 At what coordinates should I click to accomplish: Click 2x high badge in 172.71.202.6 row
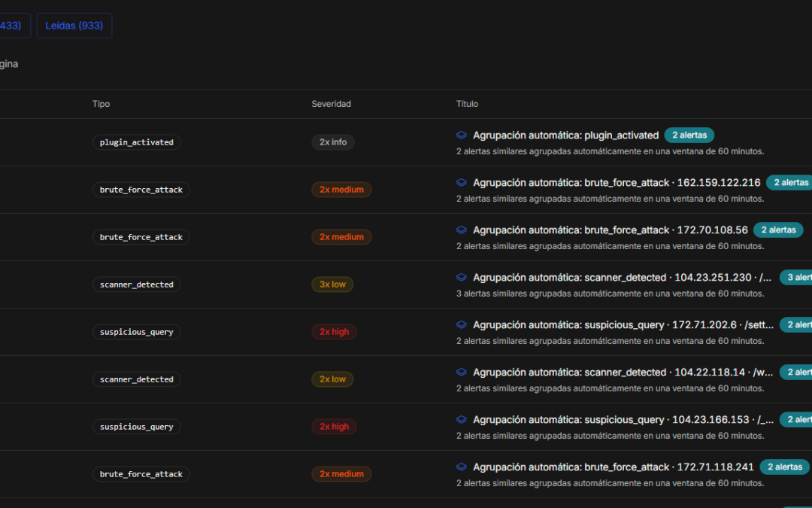334,332
